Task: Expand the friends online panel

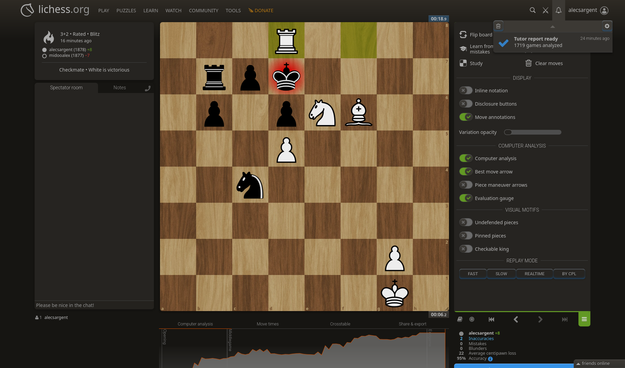Action: click(x=599, y=363)
